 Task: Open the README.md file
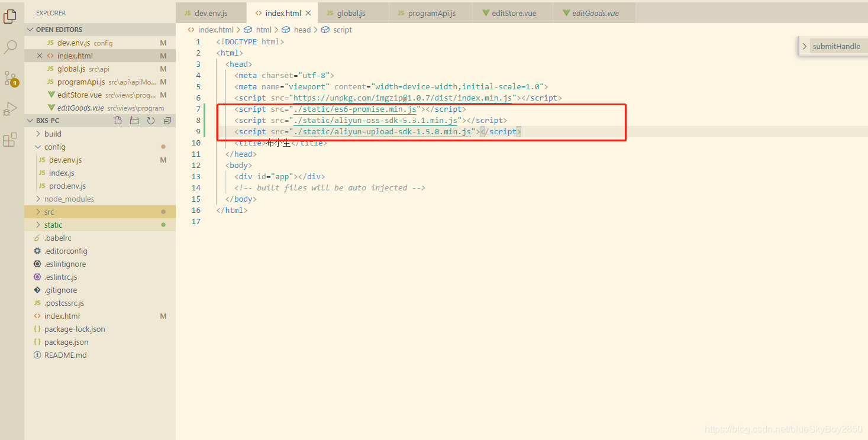100,355
